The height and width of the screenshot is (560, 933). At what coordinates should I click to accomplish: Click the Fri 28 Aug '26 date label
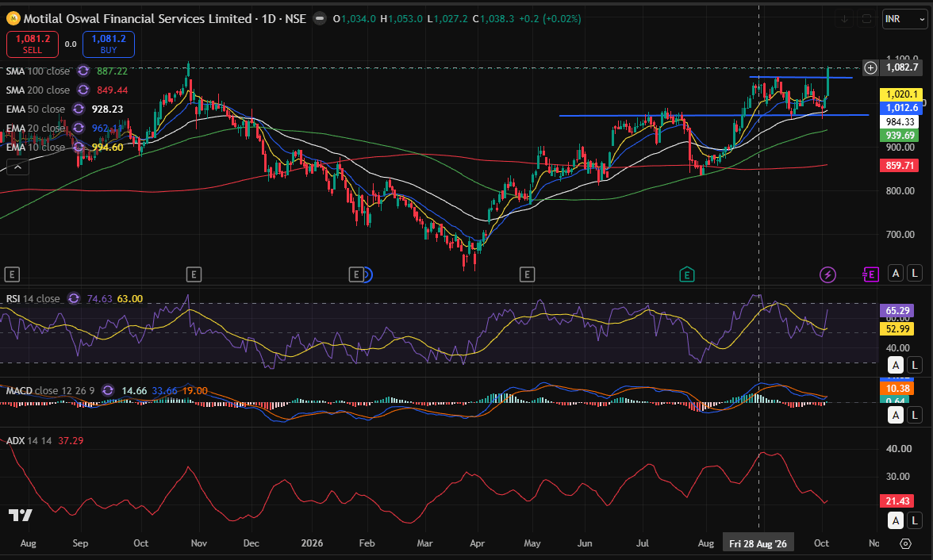point(758,543)
